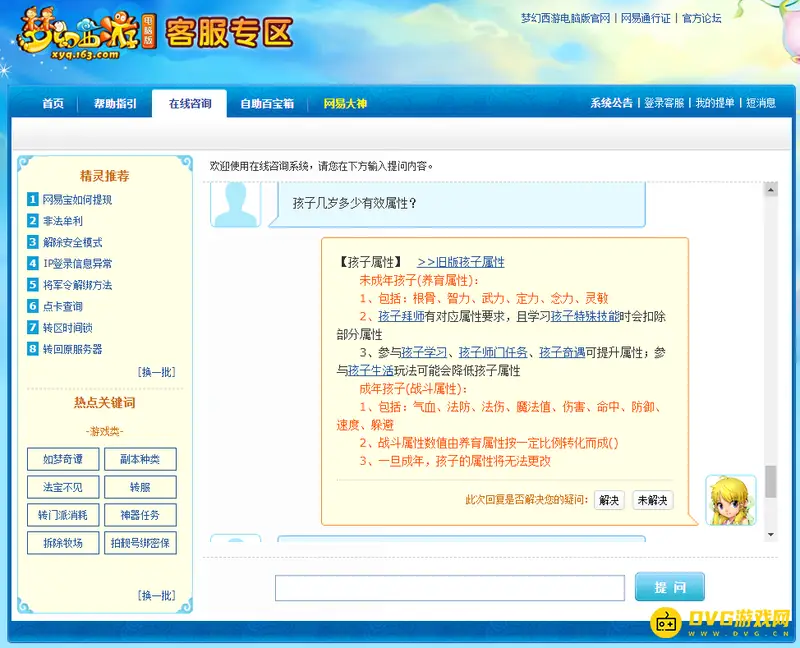Select the 在线咨询 tab
The width and height of the screenshot is (800, 648).
pyautogui.click(x=190, y=104)
